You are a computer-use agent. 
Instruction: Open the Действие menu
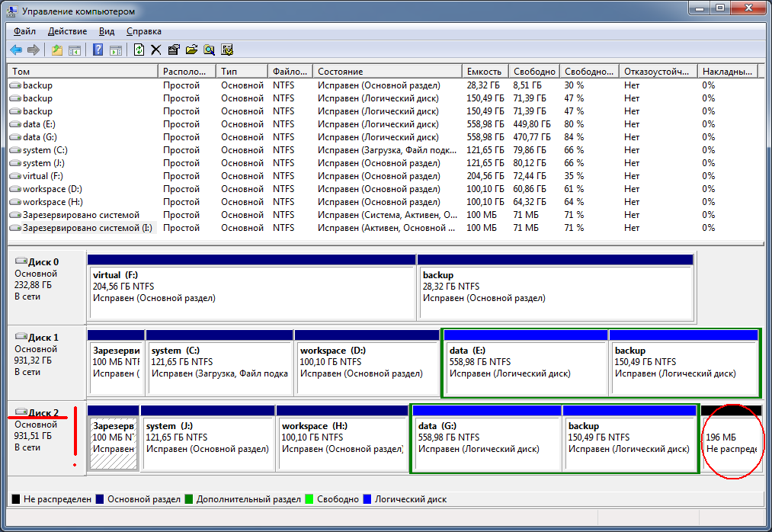point(67,31)
